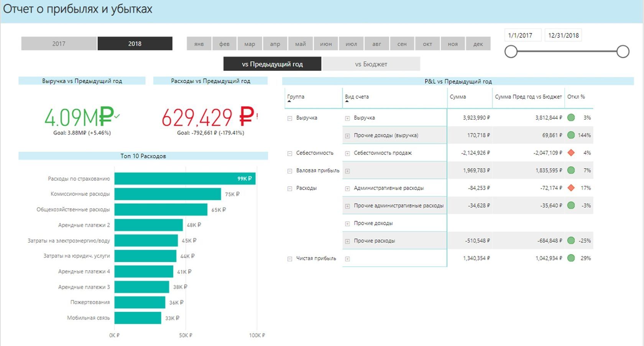
Task: Expand Административные расходы row
Action: 347,189
